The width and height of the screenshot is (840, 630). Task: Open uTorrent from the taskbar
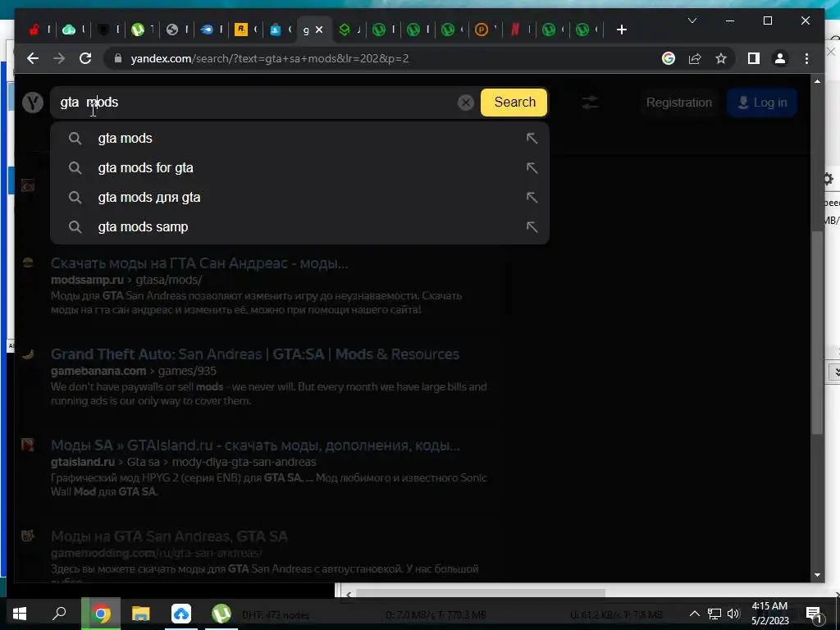221,614
